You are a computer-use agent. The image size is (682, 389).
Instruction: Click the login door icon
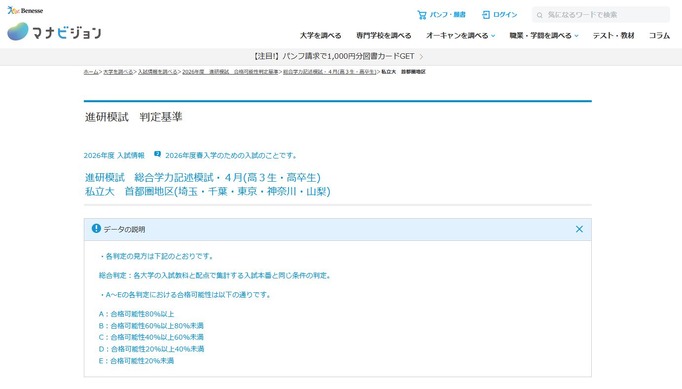tap(486, 15)
